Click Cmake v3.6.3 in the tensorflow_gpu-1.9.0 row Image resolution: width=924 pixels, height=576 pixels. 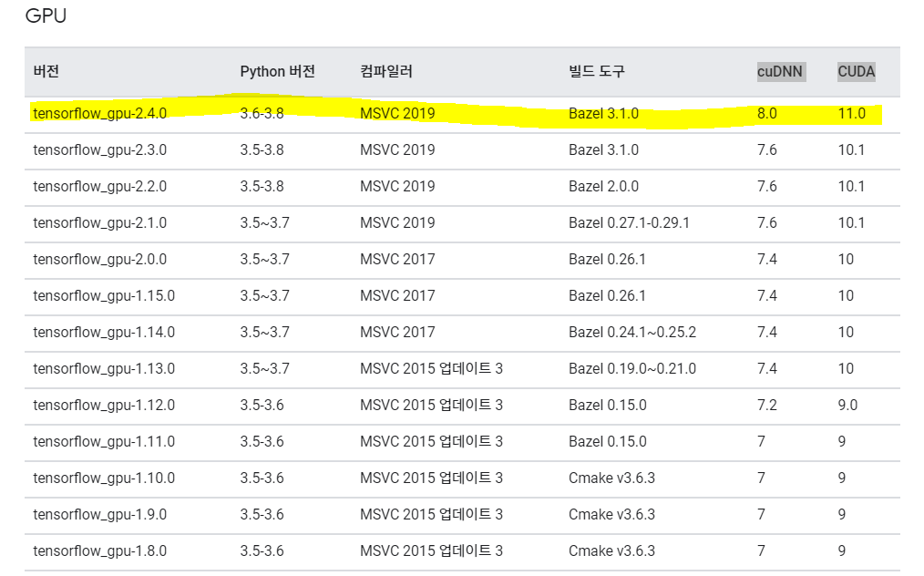(611, 515)
